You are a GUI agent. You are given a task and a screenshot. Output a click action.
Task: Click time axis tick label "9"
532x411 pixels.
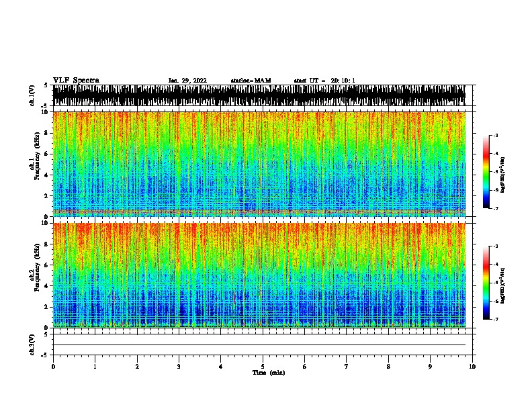pyautogui.click(x=430, y=367)
